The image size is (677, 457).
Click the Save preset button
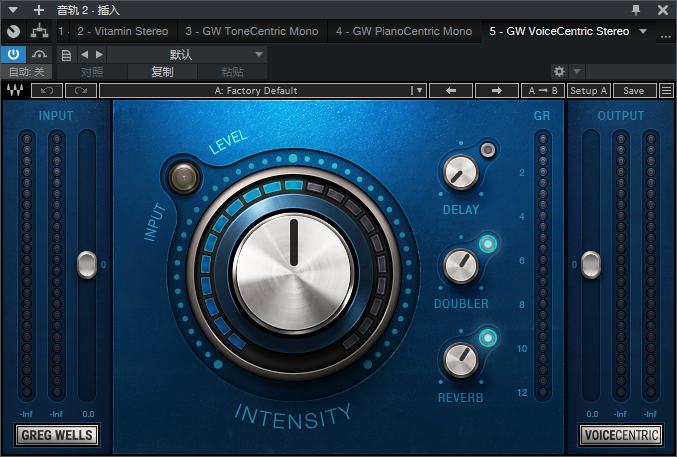click(x=634, y=90)
